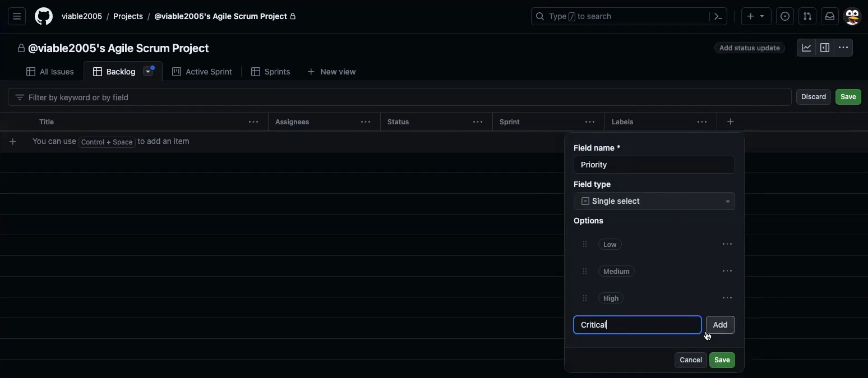Screen dimensions: 868x378
Task: Open the create new plus dropdown
Action: pos(756,16)
